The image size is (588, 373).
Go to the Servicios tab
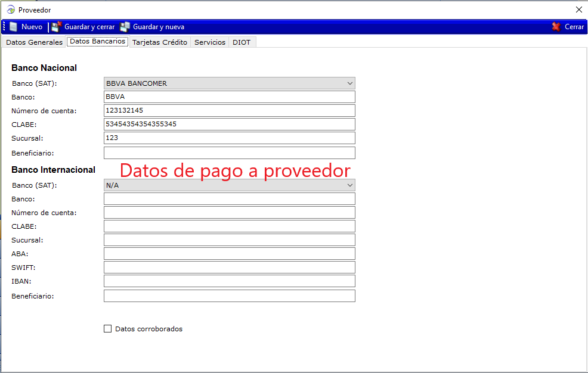click(x=210, y=42)
